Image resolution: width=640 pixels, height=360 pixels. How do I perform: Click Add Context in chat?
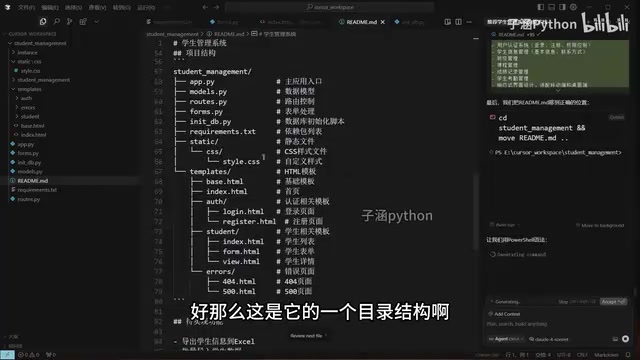504,314
